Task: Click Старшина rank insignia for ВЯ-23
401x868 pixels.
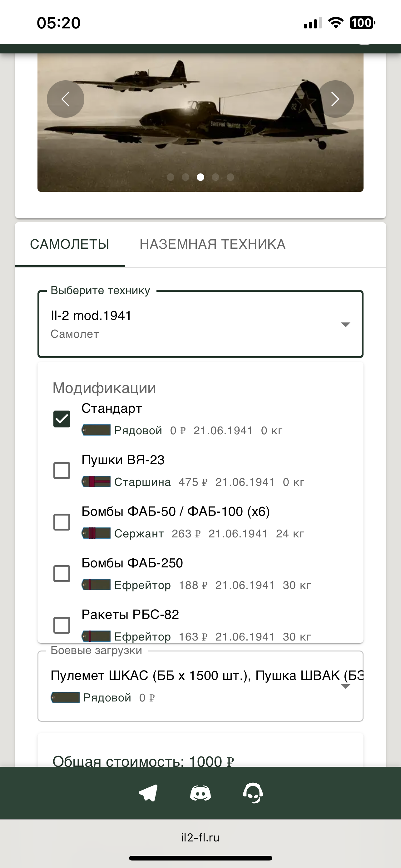Action: (96, 481)
